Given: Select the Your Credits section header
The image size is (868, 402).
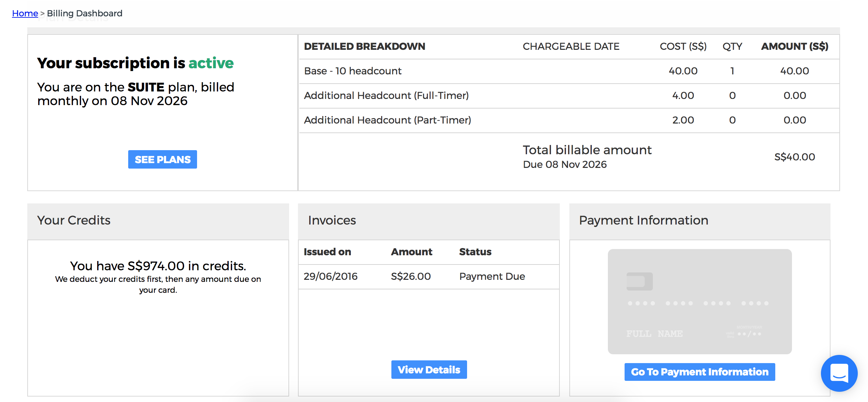Looking at the screenshot, I should coord(73,220).
